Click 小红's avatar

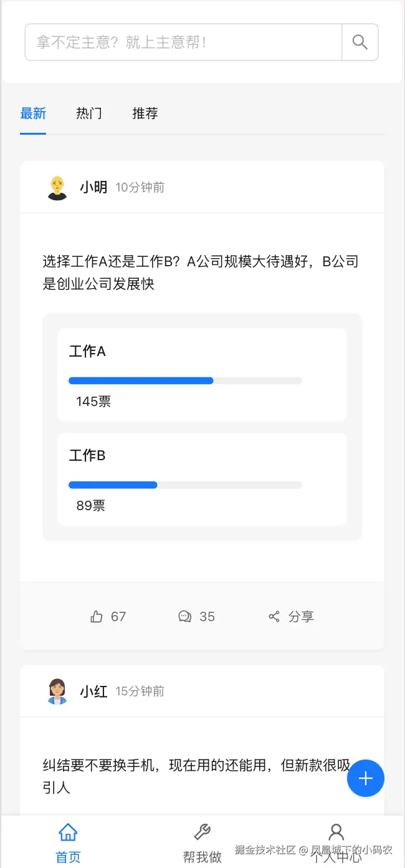[57, 691]
